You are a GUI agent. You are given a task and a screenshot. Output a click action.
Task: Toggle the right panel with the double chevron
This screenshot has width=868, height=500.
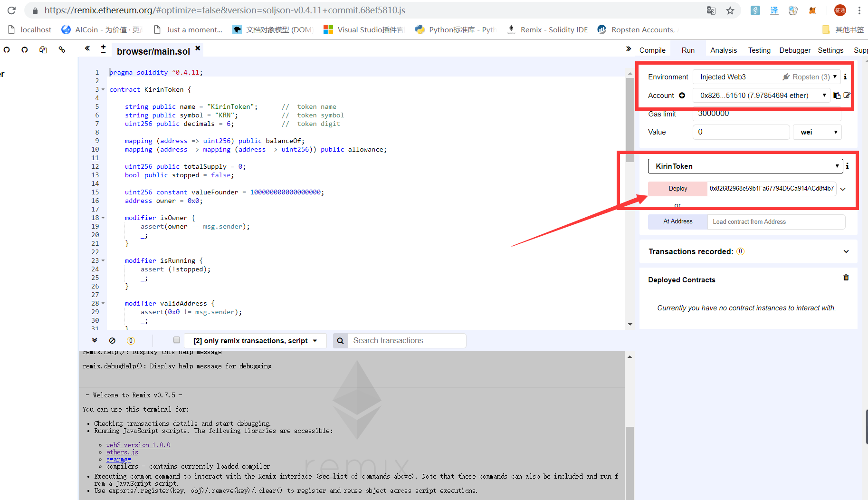click(629, 49)
